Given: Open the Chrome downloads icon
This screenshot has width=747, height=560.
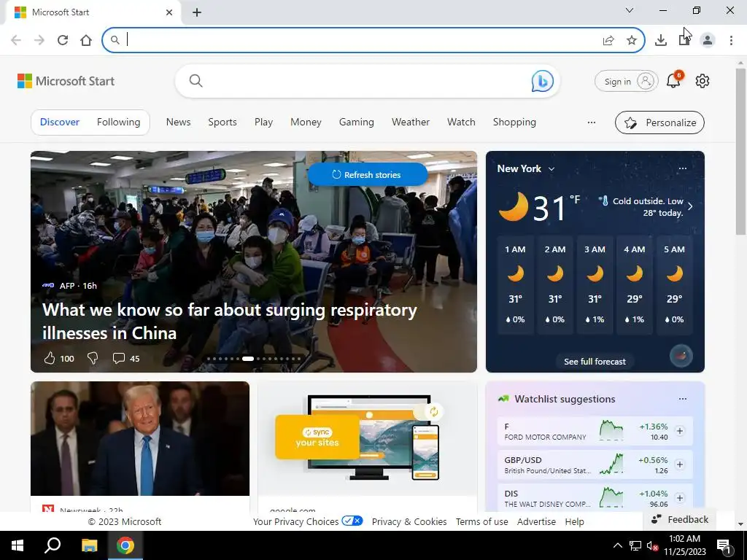Looking at the screenshot, I should 661,41.
